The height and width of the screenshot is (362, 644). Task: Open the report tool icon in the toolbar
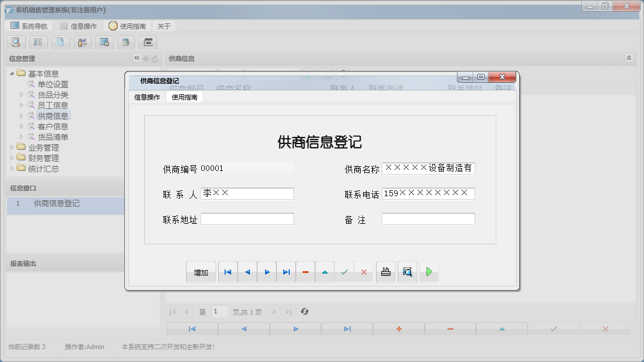click(x=38, y=42)
